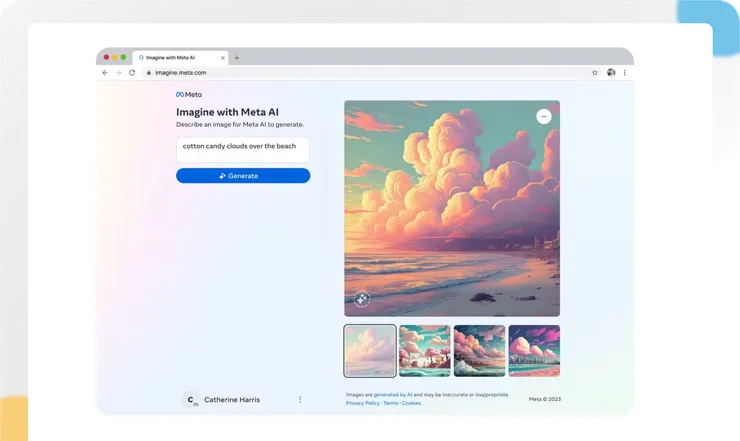Select the second thumbnail with teal sky
740x441 pixels.
(x=425, y=351)
